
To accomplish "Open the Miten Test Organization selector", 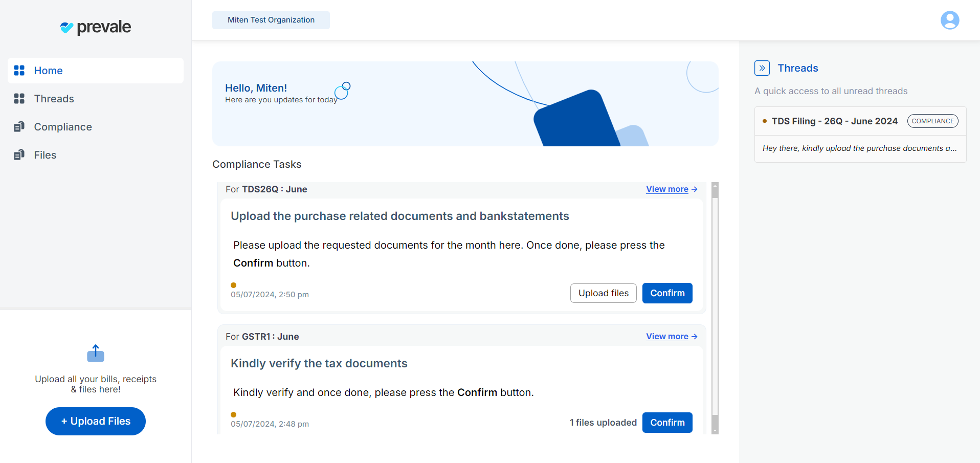I will (271, 20).
